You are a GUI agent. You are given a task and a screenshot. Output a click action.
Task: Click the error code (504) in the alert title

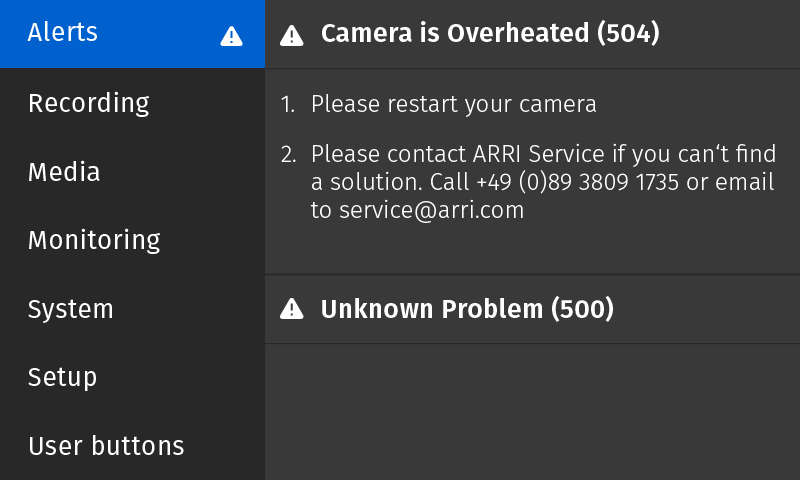point(628,34)
